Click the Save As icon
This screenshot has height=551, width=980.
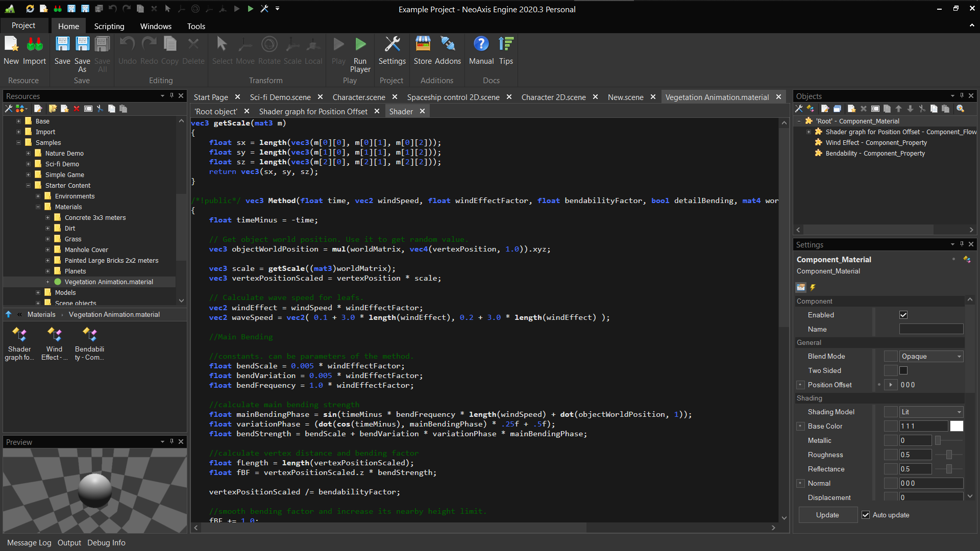pyautogui.click(x=82, y=45)
